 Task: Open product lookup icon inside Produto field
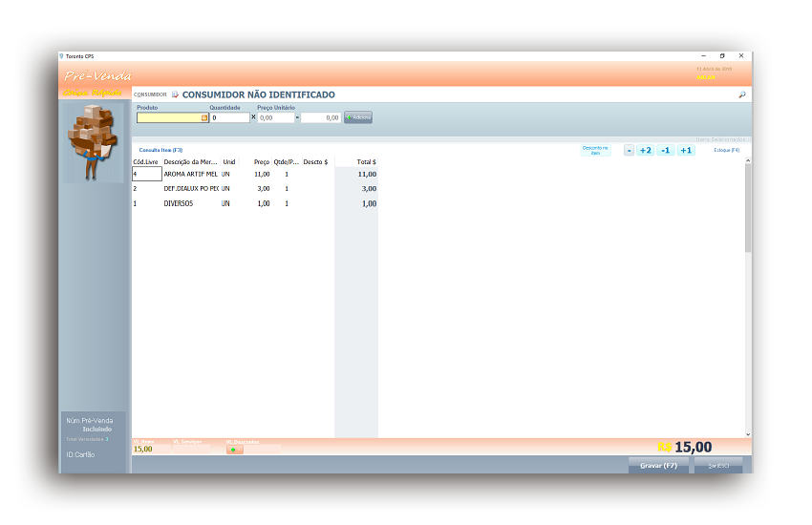tap(204, 118)
